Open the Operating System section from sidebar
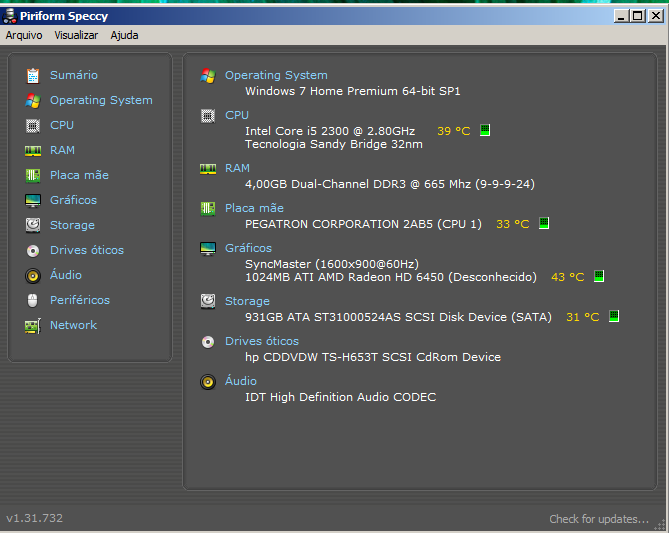 point(101,100)
